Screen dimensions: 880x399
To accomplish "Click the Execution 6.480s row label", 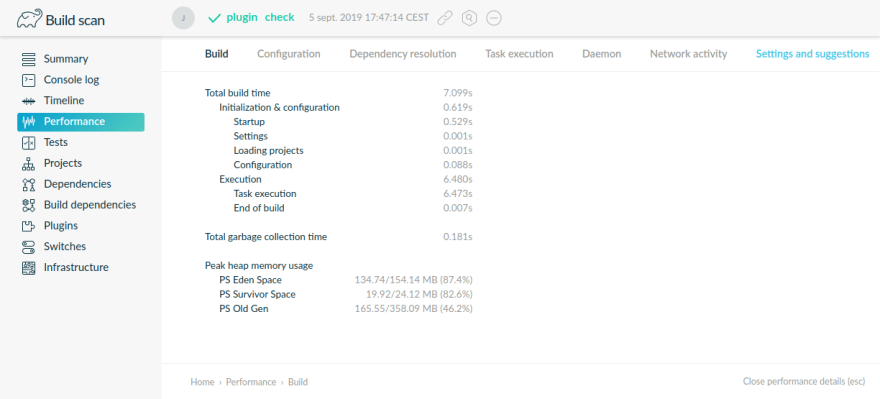I will coord(240,180).
